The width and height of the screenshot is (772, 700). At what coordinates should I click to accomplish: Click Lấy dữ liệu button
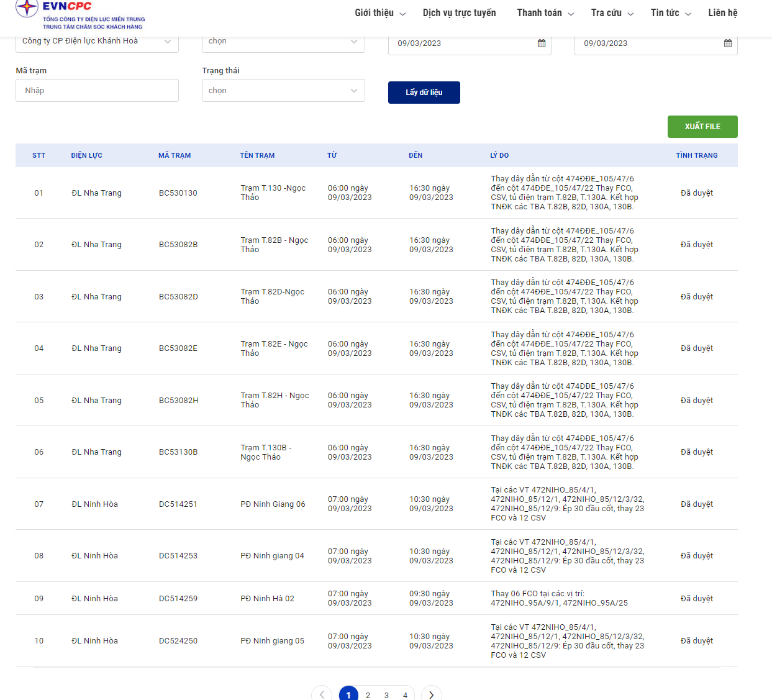click(x=424, y=93)
